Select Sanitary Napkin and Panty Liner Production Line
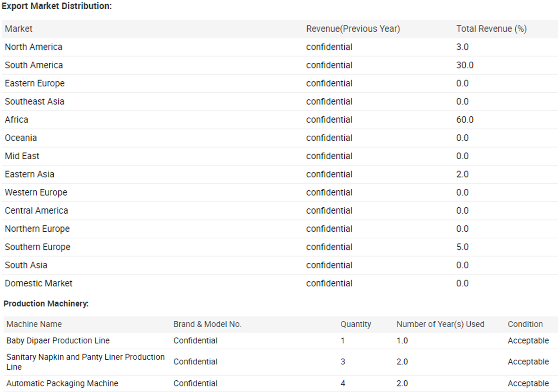This screenshot has height=392, width=558. pos(85,362)
